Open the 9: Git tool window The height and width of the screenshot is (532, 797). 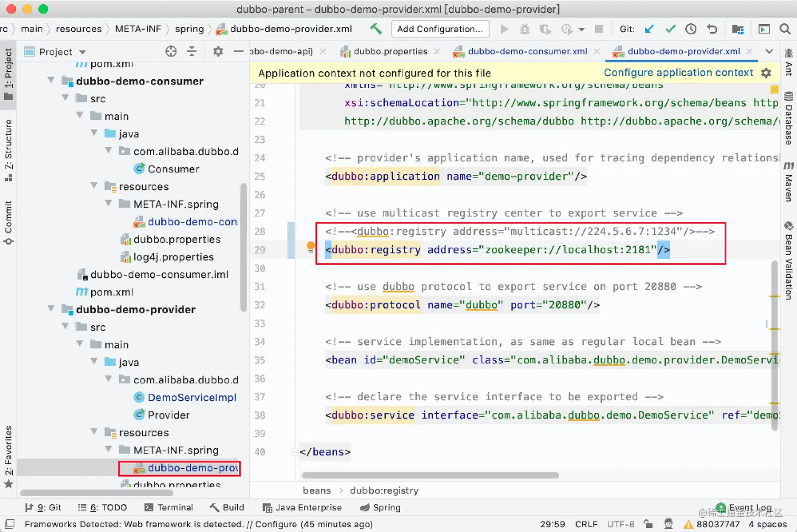click(x=43, y=507)
